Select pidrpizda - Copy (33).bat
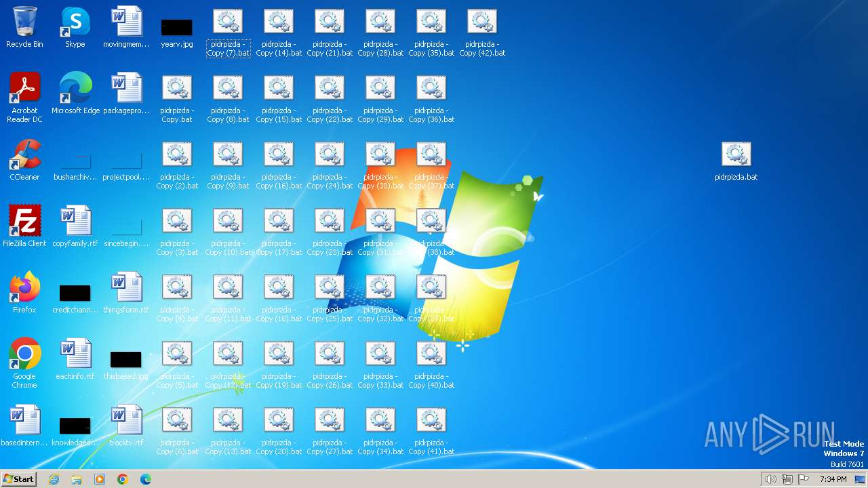This screenshot has height=488, width=868. (x=380, y=363)
